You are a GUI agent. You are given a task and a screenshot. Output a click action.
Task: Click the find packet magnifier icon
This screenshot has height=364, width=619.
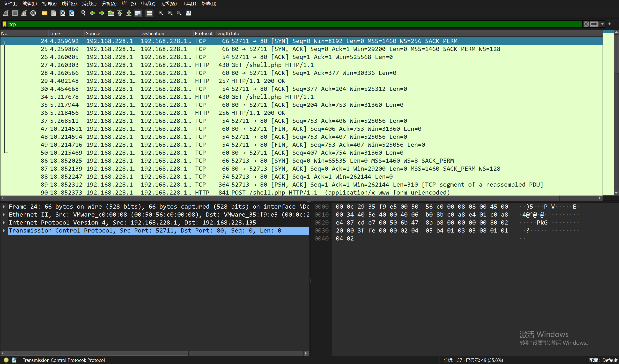(83, 13)
